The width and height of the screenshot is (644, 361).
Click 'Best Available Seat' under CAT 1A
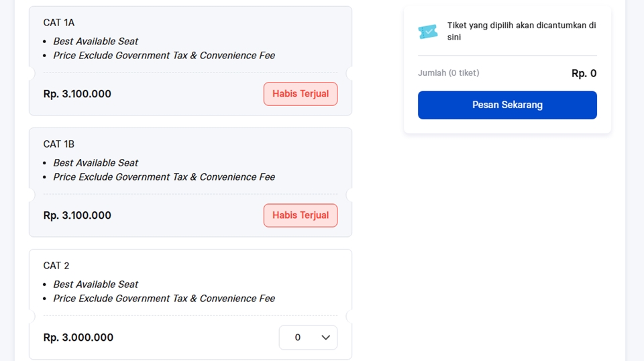pos(96,42)
